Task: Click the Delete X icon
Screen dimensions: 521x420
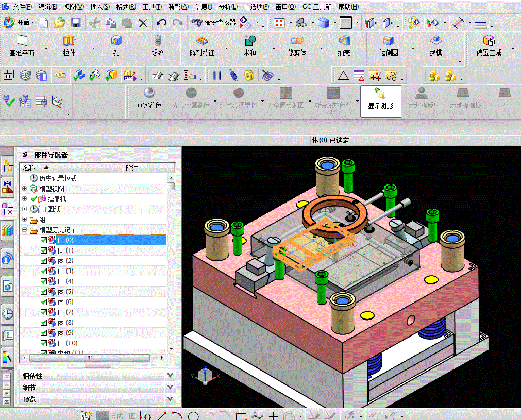Action: [143, 23]
